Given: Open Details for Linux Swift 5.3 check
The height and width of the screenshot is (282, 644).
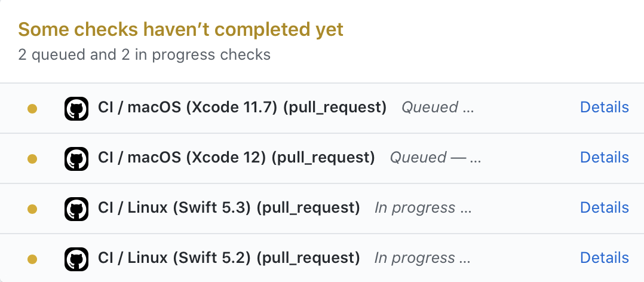Looking at the screenshot, I should [x=604, y=208].
